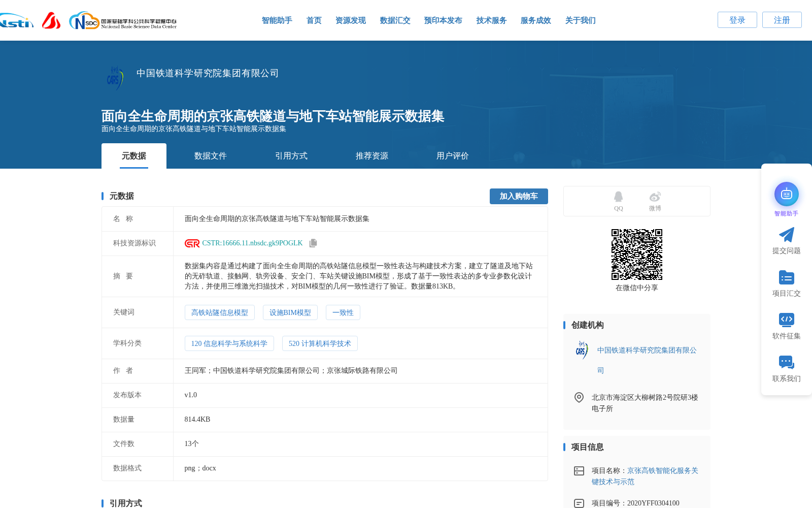This screenshot has width=812, height=508.
Task: Click the data size value 814.4KB
Action: click(197, 420)
